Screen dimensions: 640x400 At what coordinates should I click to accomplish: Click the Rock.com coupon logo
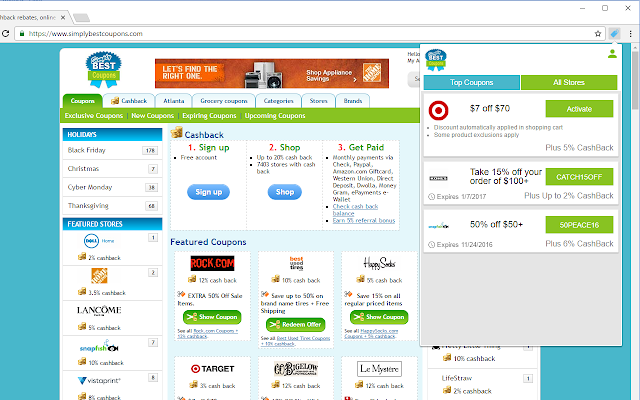pyautogui.click(x=212, y=263)
